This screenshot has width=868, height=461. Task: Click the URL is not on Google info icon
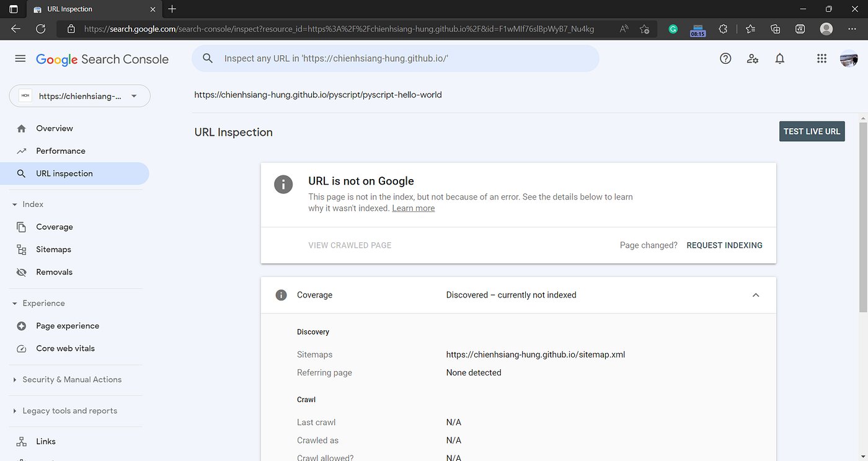(x=283, y=184)
